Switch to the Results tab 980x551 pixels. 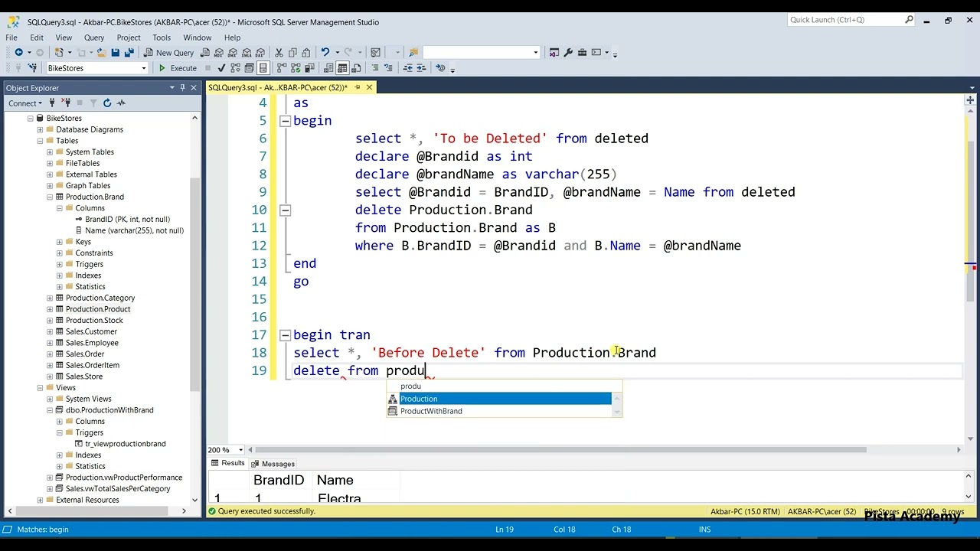click(227, 464)
